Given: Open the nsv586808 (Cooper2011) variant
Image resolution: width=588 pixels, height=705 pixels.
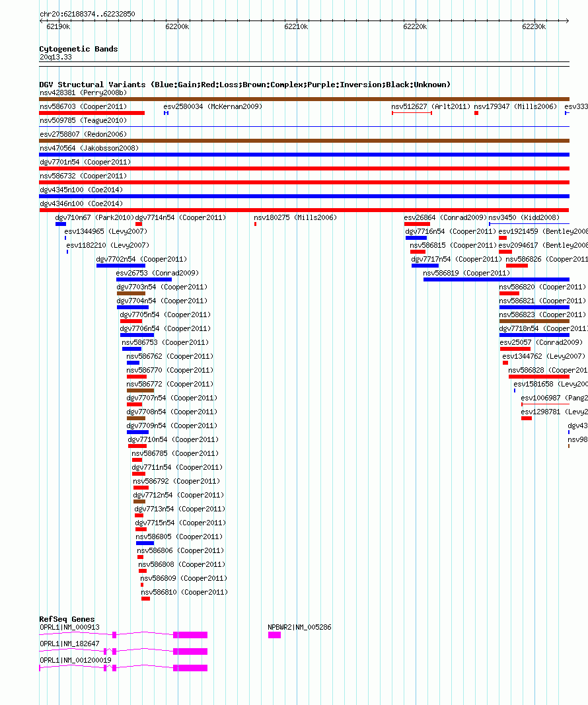Looking at the screenshot, I should 182,565.
